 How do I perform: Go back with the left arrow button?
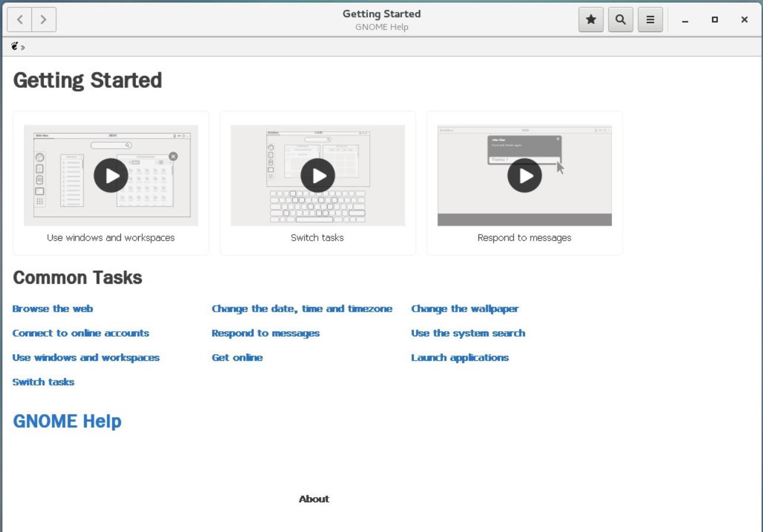(20, 20)
